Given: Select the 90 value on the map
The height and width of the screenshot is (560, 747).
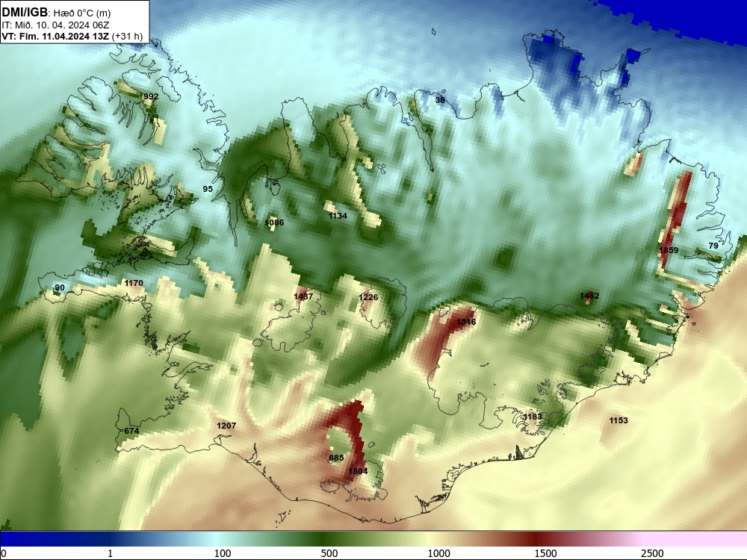Looking at the screenshot, I should (60, 287).
